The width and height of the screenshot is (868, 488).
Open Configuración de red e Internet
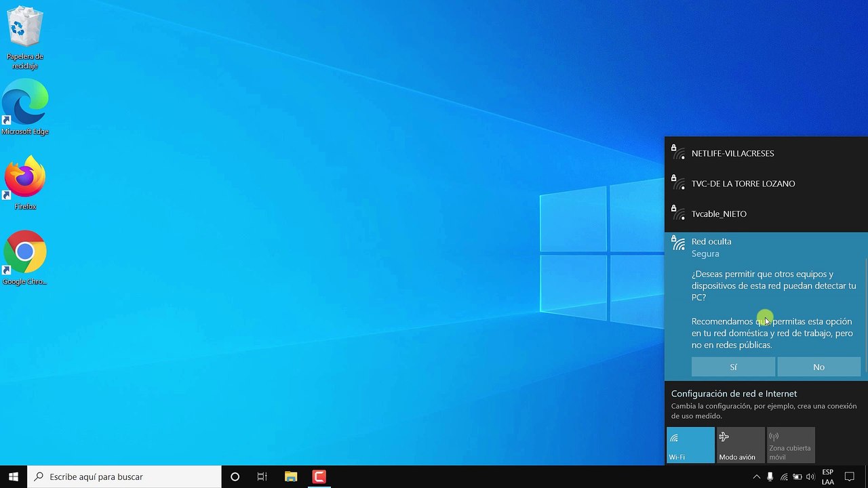[x=734, y=393]
